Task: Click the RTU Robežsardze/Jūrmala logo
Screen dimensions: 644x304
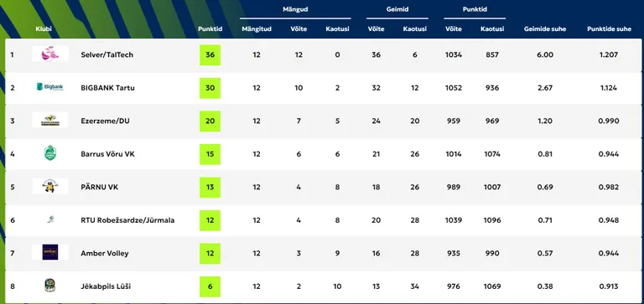Action: 50,220
